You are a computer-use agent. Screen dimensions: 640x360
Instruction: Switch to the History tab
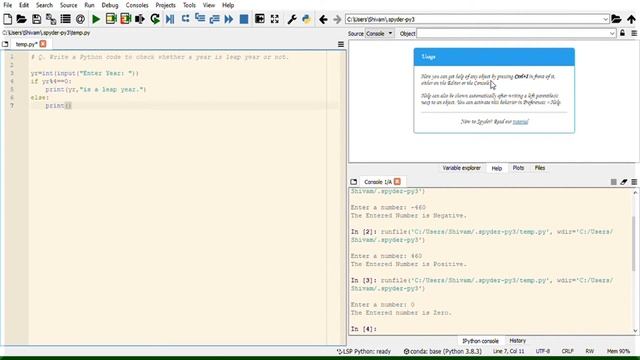click(x=517, y=340)
